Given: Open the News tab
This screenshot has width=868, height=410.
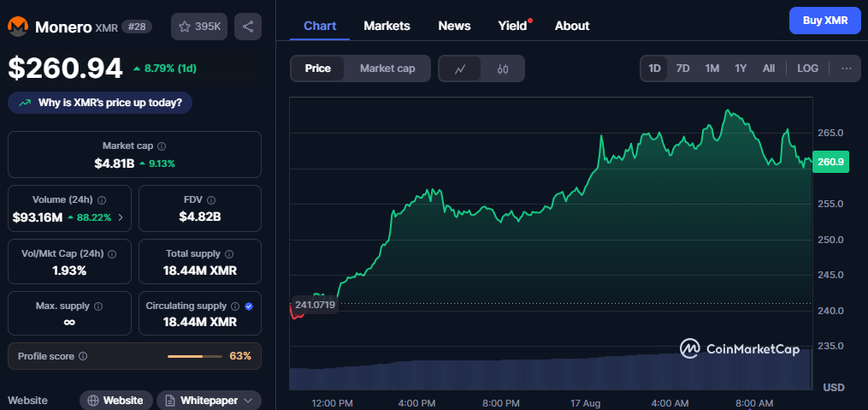Looking at the screenshot, I should 454,26.
